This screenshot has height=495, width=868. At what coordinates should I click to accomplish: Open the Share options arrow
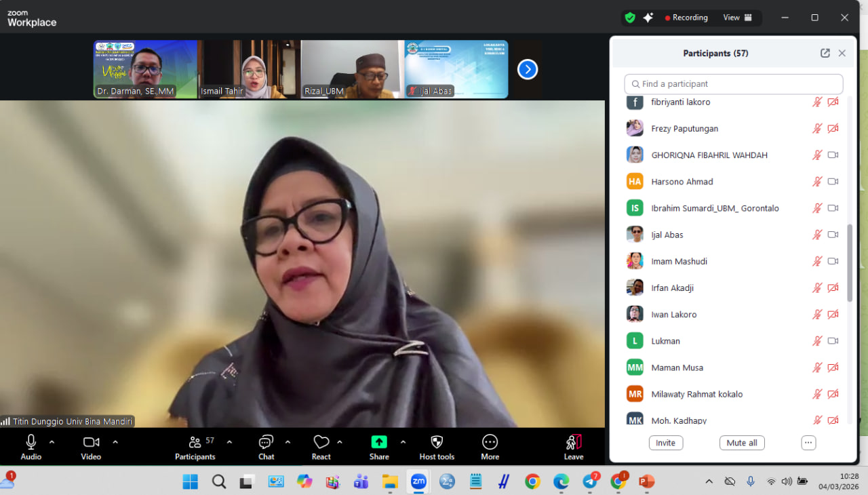[x=403, y=442]
